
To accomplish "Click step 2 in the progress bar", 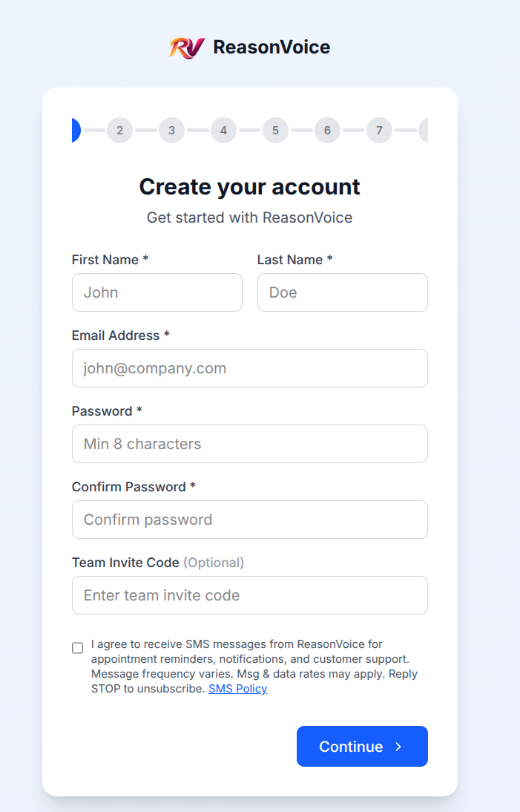I will (x=119, y=130).
